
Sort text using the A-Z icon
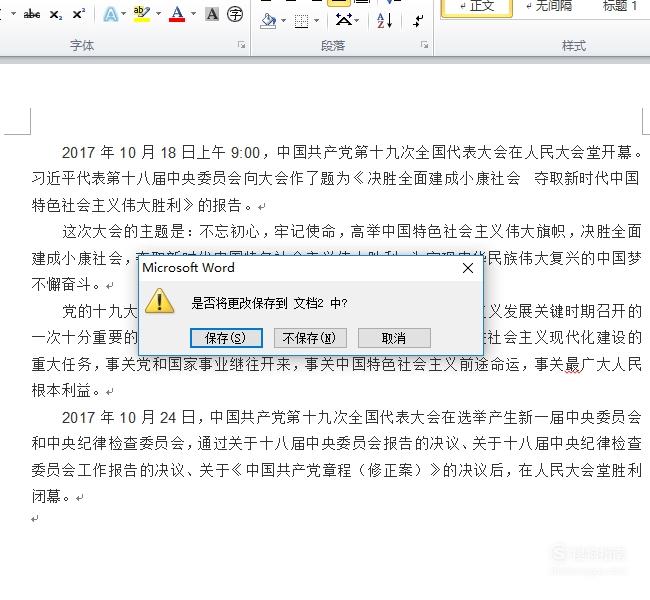384,20
